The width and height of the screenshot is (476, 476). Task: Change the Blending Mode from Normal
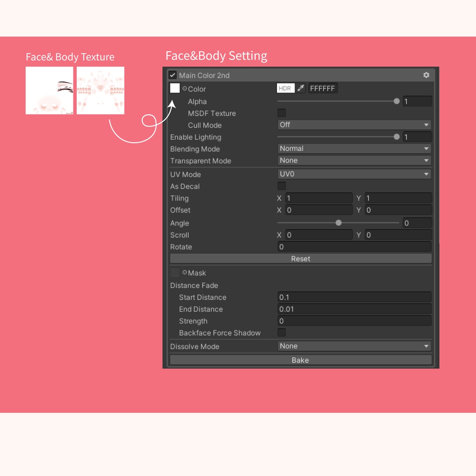pyautogui.click(x=354, y=148)
